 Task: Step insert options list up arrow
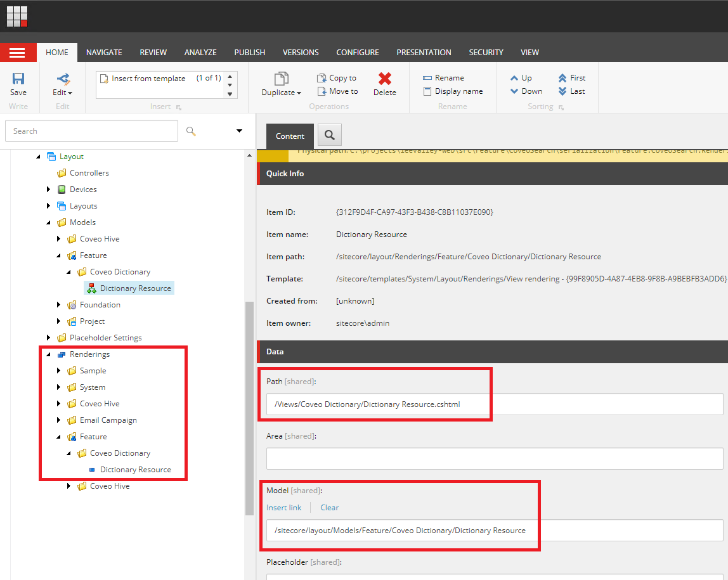tap(230, 77)
